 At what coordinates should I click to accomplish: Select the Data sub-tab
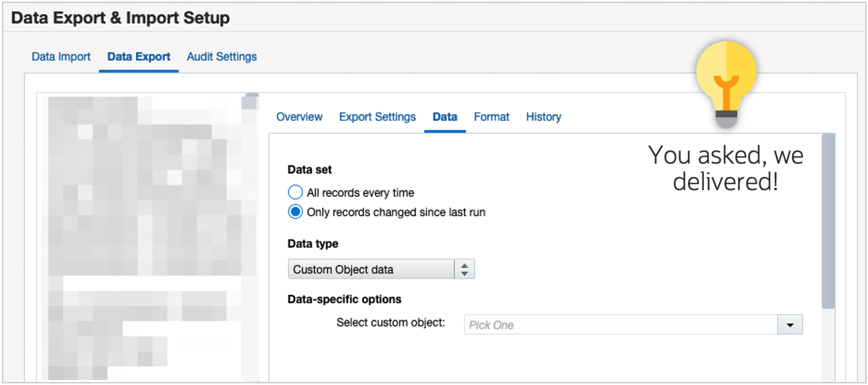point(445,117)
